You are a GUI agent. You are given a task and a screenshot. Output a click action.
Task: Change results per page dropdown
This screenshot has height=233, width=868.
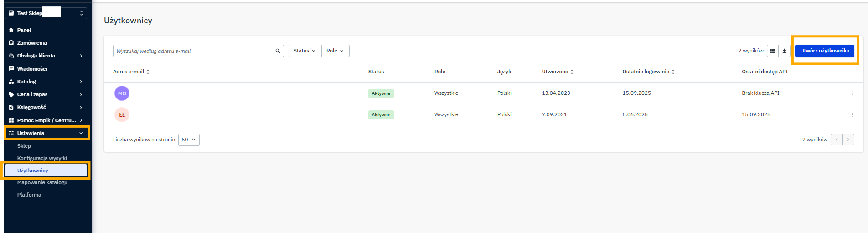click(x=189, y=140)
